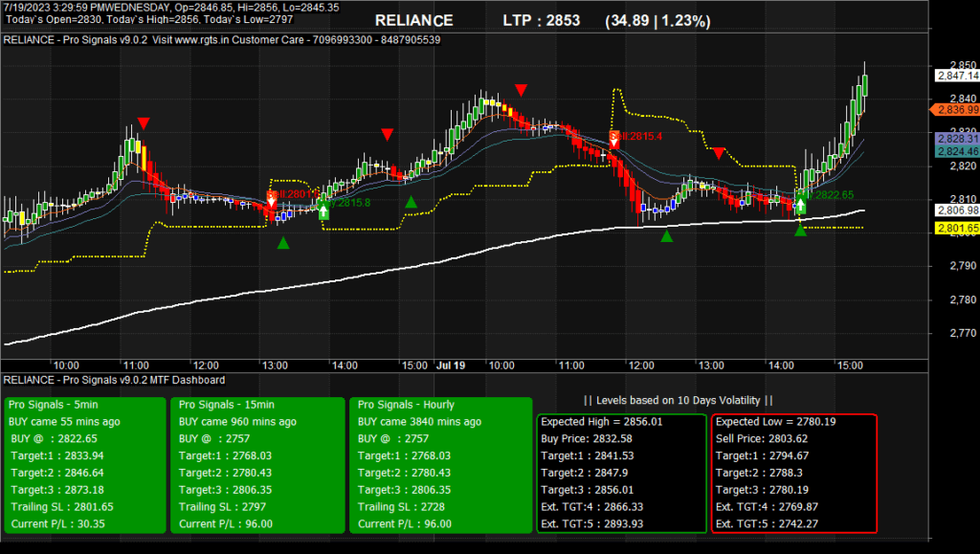Click the Today's Open=2830 header line

(149, 19)
